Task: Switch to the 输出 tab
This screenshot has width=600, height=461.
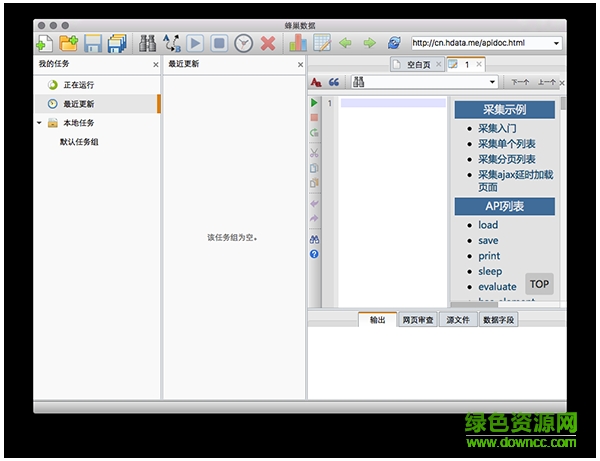Action: [x=377, y=320]
